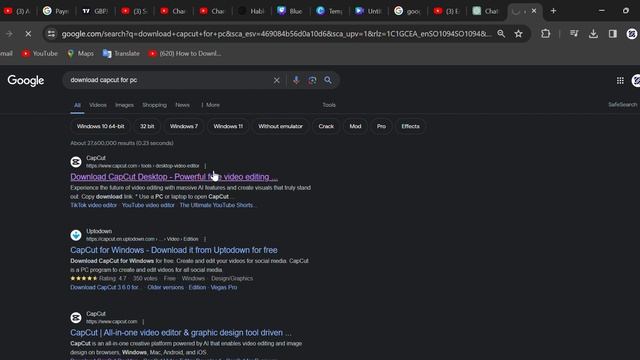Clear the search box with X
The width and height of the screenshot is (640, 360).
(276, 80)
